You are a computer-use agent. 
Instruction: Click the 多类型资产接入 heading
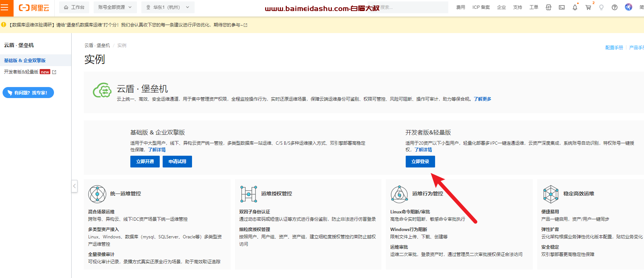104,230
